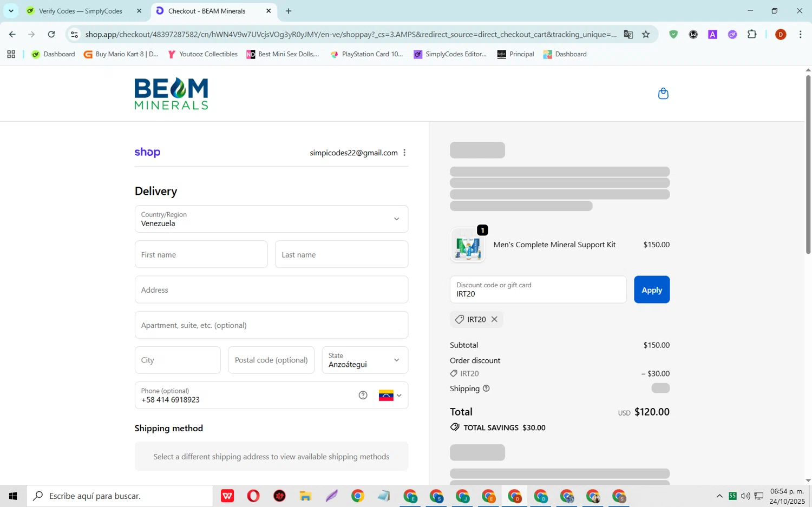
Task: Open the Windows Start menu
Action: tap(13, 496)
